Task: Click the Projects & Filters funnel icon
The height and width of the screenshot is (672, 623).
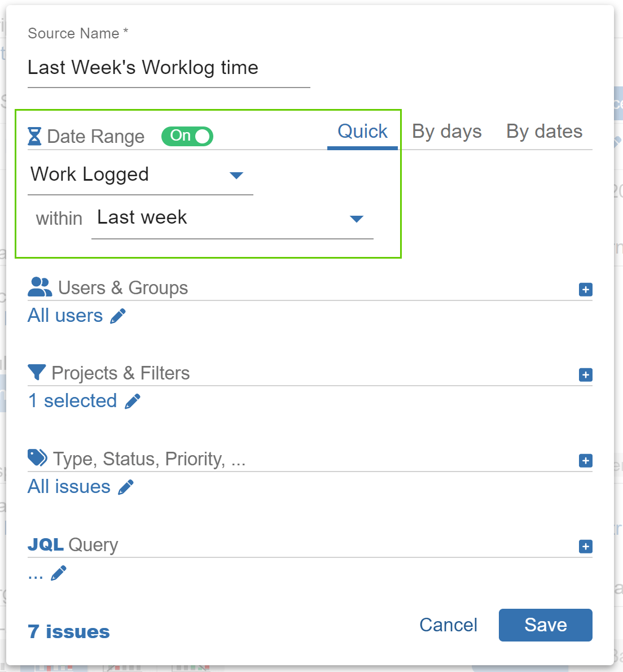Action: [36, 372]
